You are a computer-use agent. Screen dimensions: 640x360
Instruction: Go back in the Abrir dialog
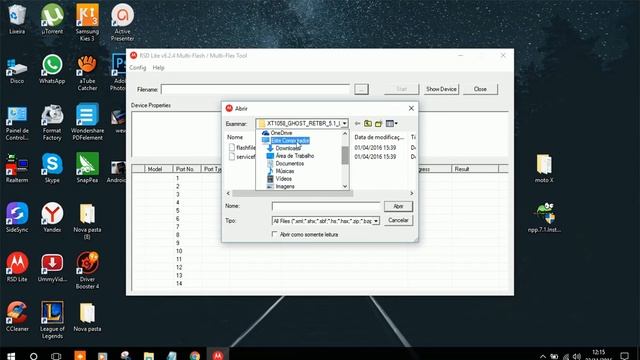click(x=358, y=123)
